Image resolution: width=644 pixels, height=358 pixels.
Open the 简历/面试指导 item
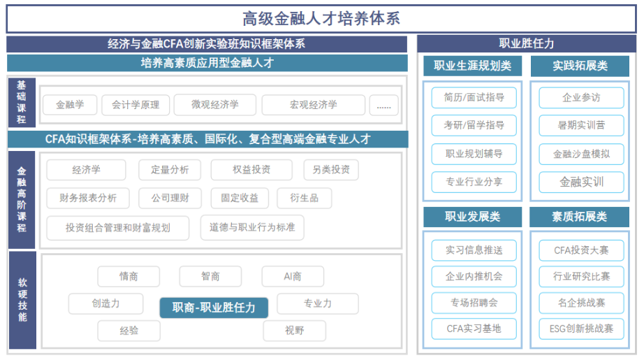474,97
